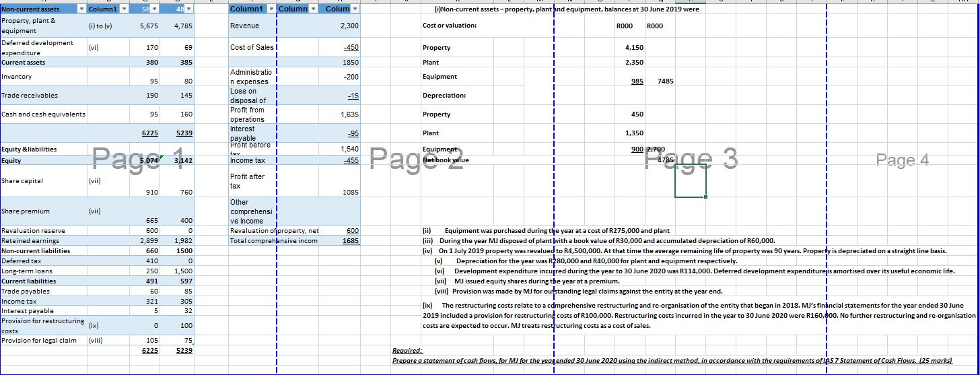980x375 pixels.
Task: Click the 5,675 value cell
Action: click(x=143, y=26)
